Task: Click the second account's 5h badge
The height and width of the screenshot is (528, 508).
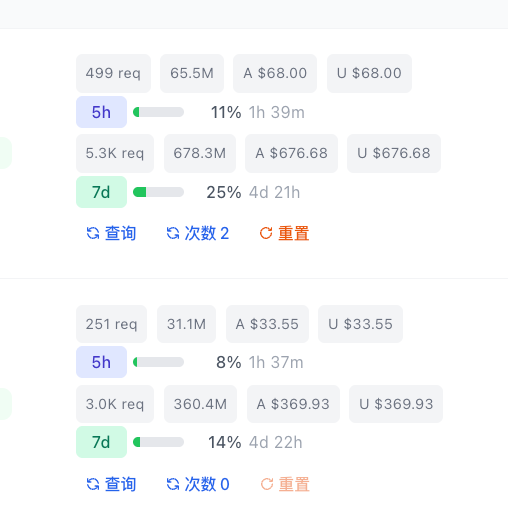Action: tap(101, 362)
